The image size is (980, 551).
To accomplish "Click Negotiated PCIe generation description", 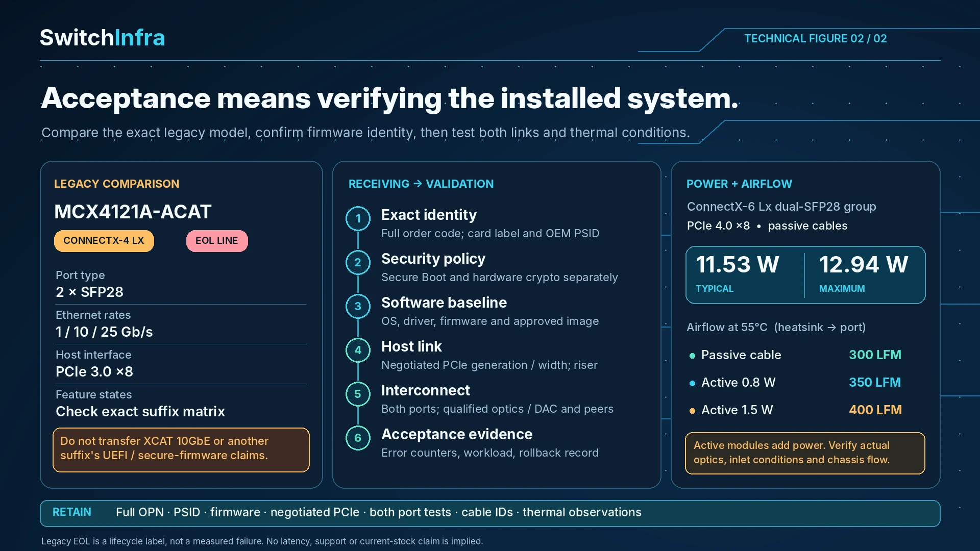I will point(489,365).
